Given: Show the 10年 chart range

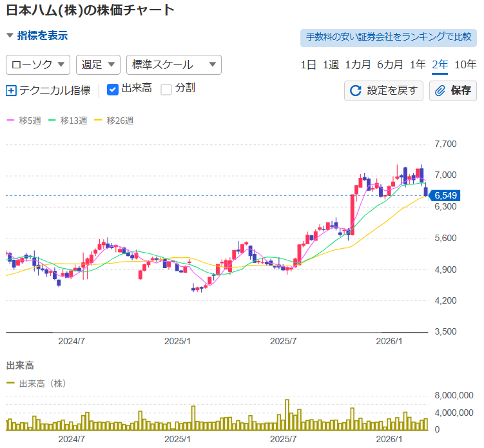Looking at the screenshot, I should (465, 64).
